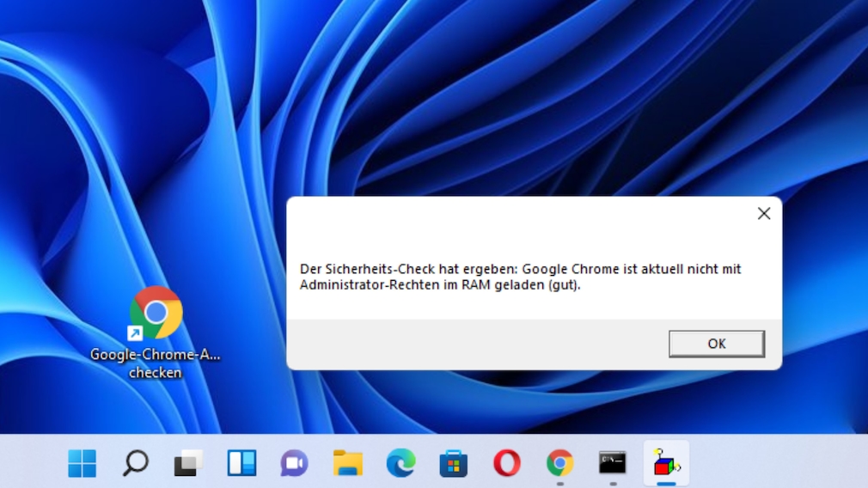The image size is (868, 488).
Task: Close the security check message dialog
Action: [x=763, y=214]
